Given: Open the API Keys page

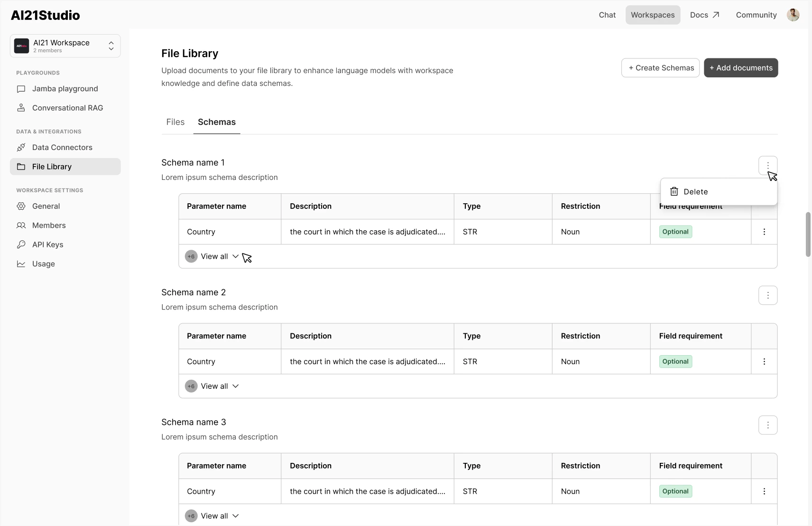Looking at the screenshot, I should coord(47,244).
